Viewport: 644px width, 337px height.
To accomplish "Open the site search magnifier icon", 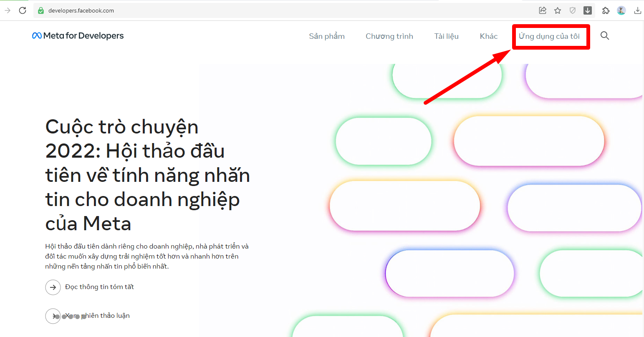I will pos(604,36).
